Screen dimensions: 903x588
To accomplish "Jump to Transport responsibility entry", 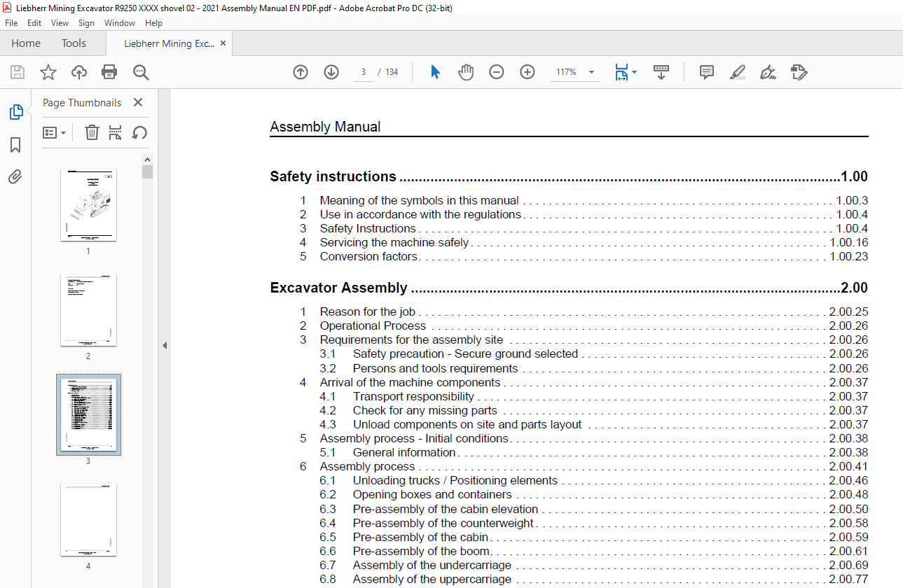I will pyautogui.click(x=594, y=396).
